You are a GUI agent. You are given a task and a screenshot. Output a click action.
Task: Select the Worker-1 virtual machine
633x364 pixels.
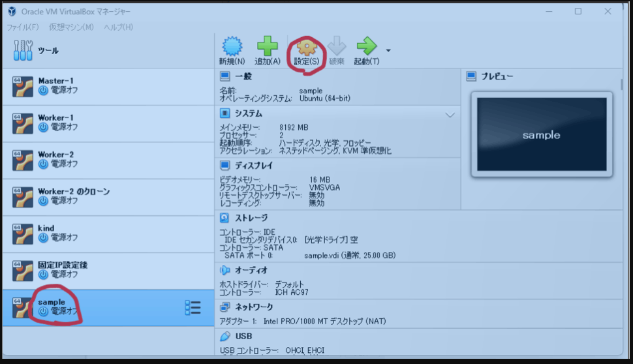pos(108,123)
